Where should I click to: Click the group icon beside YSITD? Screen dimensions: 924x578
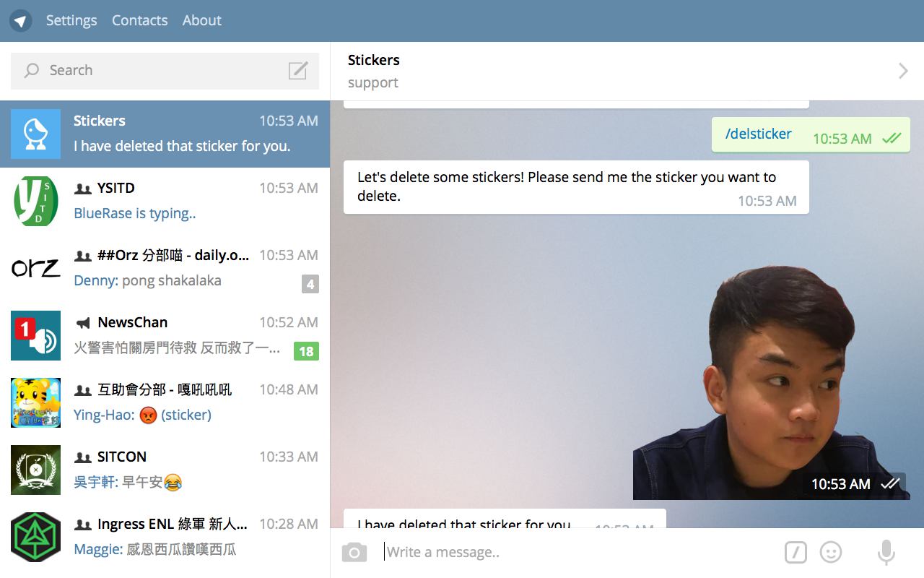pos(83,189)
